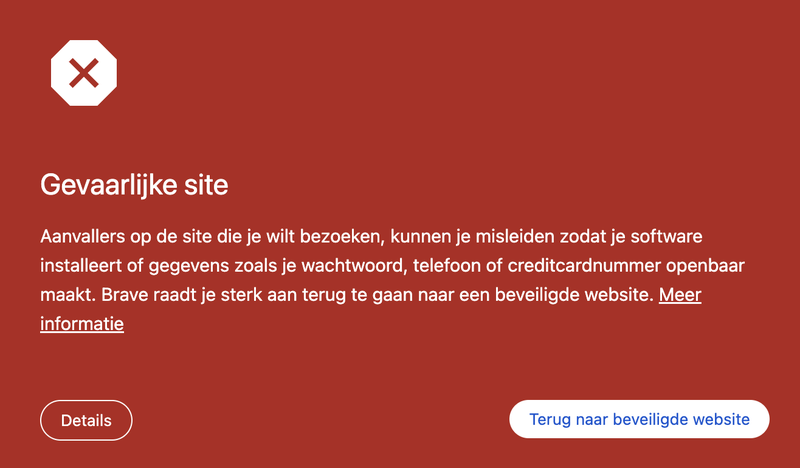Show more details via the outlined Details pill
The image size is (800, 468).
[x=86, y=420]
